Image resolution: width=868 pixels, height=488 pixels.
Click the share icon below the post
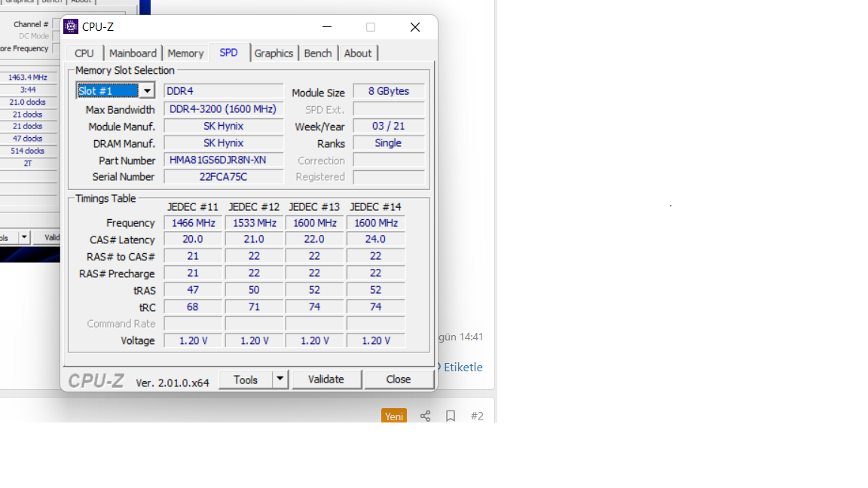click(425, 416)
